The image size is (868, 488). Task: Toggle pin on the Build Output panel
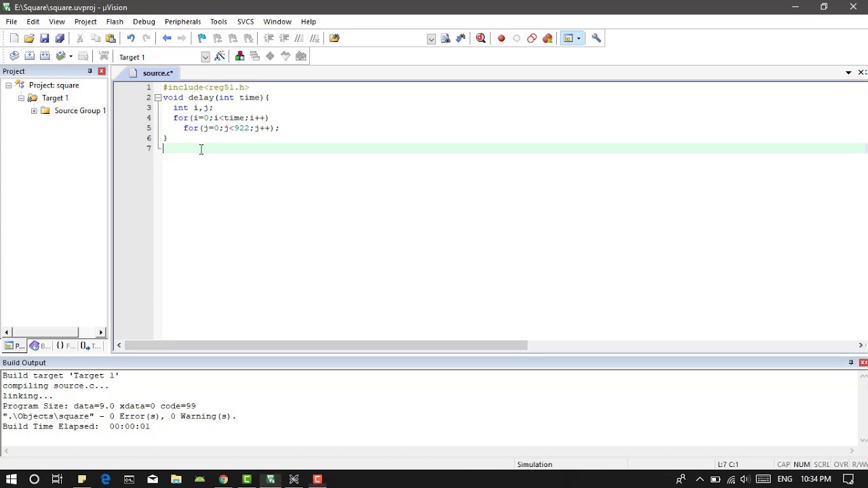tap(851, 363)
